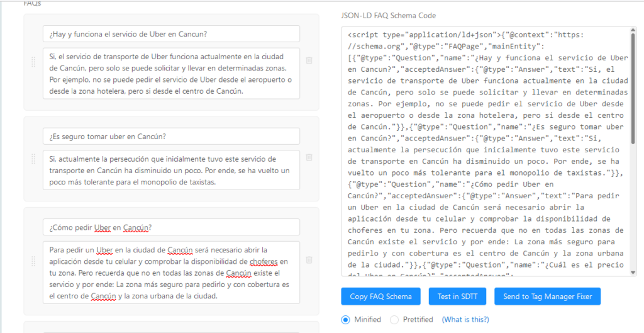Click the code box scroll up arrow

(633, 30)
